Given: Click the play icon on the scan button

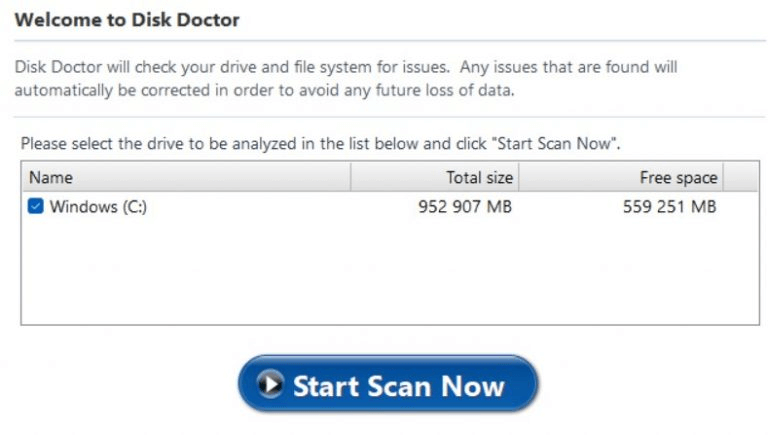Looking at the screenshot, I should pos(269,385).
